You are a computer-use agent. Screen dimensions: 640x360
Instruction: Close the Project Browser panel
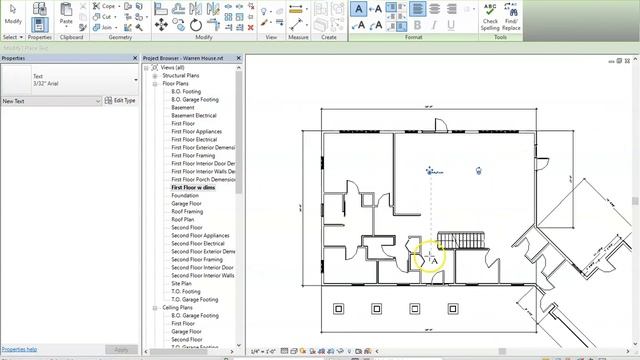(x=239, y=58)
